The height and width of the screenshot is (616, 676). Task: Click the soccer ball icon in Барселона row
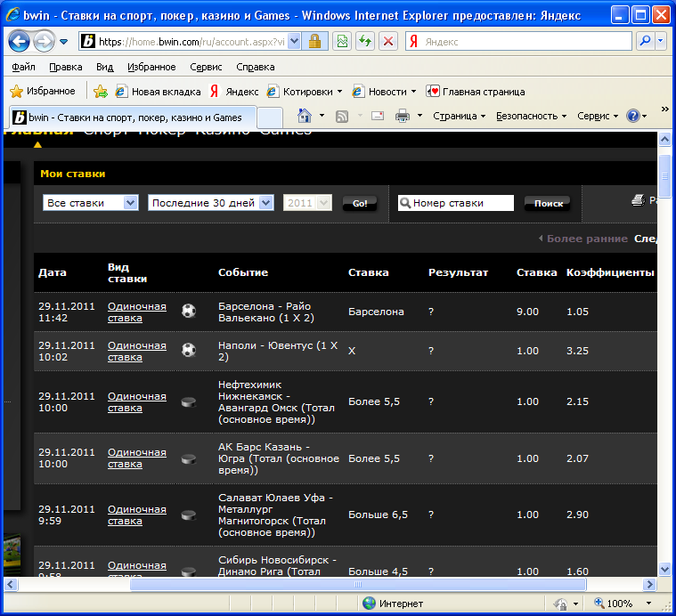coord(189,311)
